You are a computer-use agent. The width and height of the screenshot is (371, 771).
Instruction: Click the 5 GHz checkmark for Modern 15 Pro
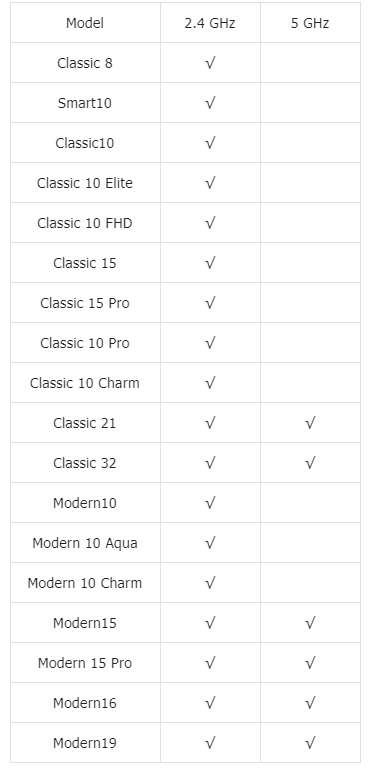click(x=310, y=663)
